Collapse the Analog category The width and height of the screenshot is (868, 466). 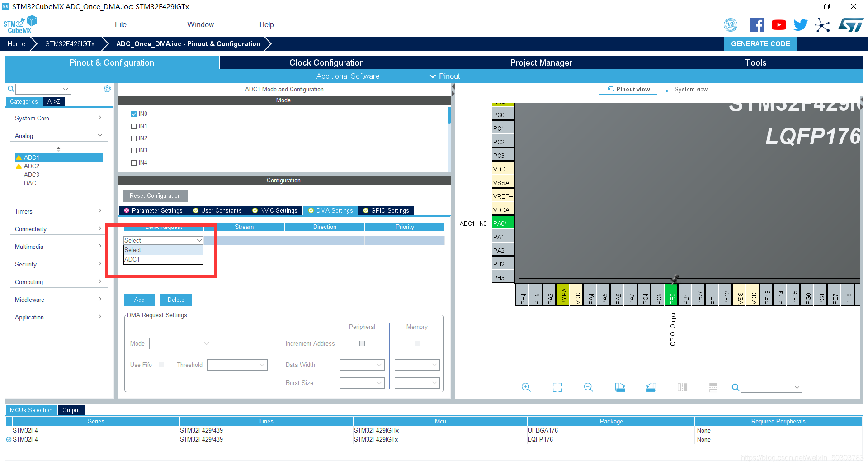coord(59,136)
